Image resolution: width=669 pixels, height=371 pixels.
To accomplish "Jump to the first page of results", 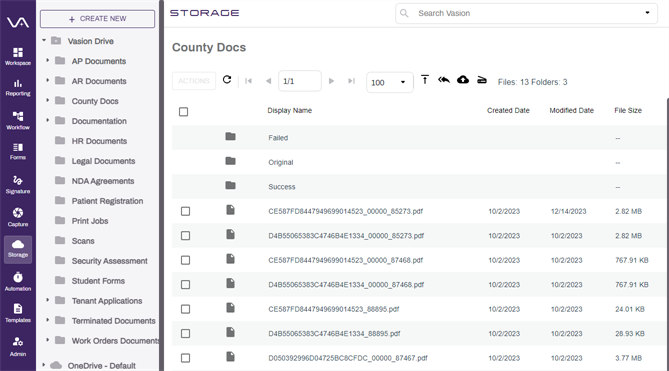I will click(x=248, y=81).
